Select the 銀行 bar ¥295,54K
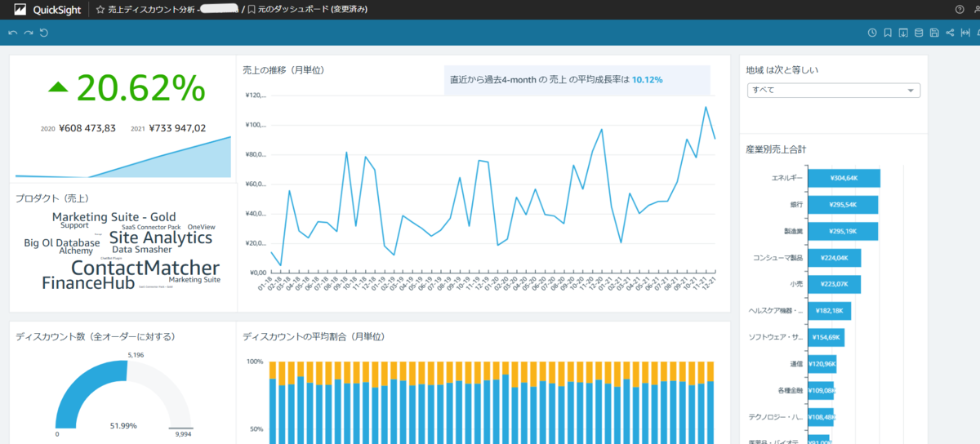Viewport: 980px width, 444px height. pyautogui.click(x=843, y=204)
